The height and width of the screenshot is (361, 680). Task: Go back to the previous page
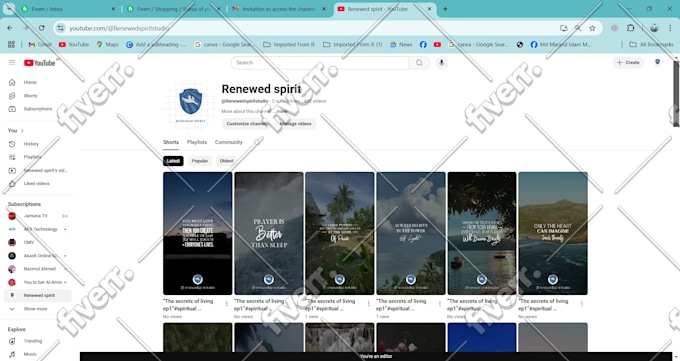coord(10,28)
